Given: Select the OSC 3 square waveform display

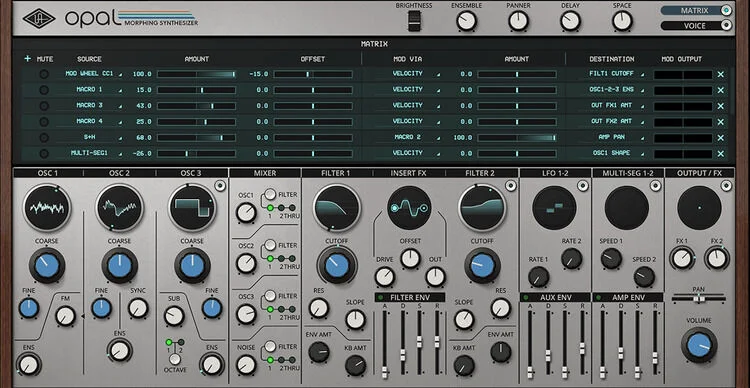Looking at the screenshot, I should [192, 208].
